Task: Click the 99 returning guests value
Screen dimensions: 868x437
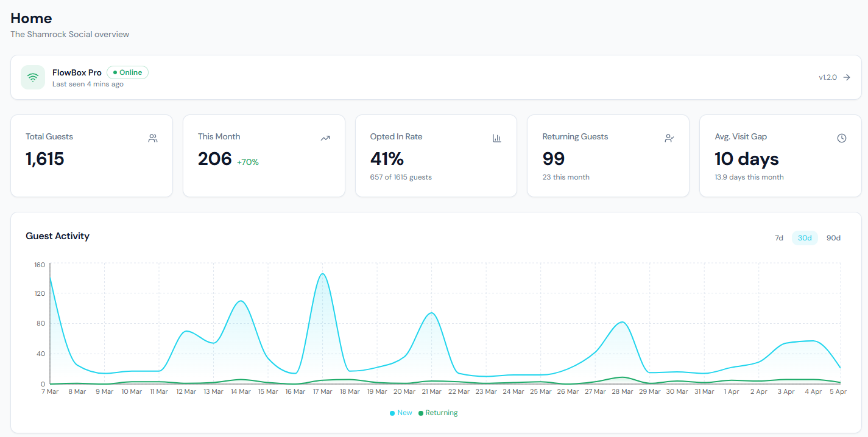Action: [x=554, y=159]
